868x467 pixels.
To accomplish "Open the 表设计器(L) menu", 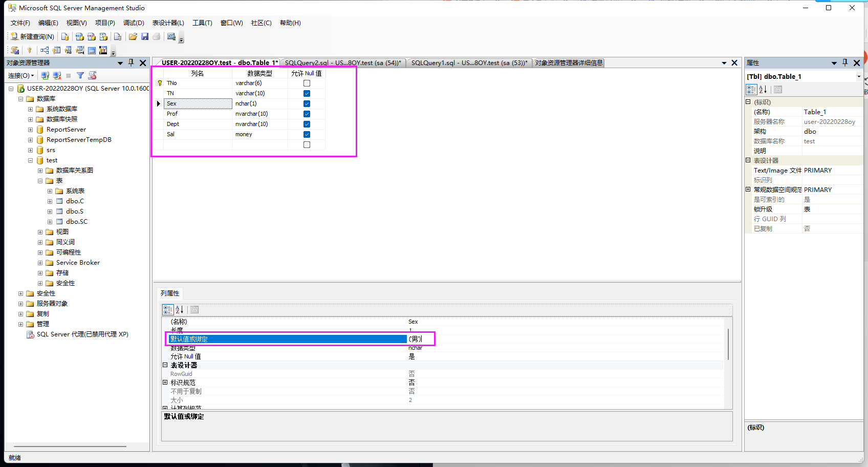I will tap(168, 23).
